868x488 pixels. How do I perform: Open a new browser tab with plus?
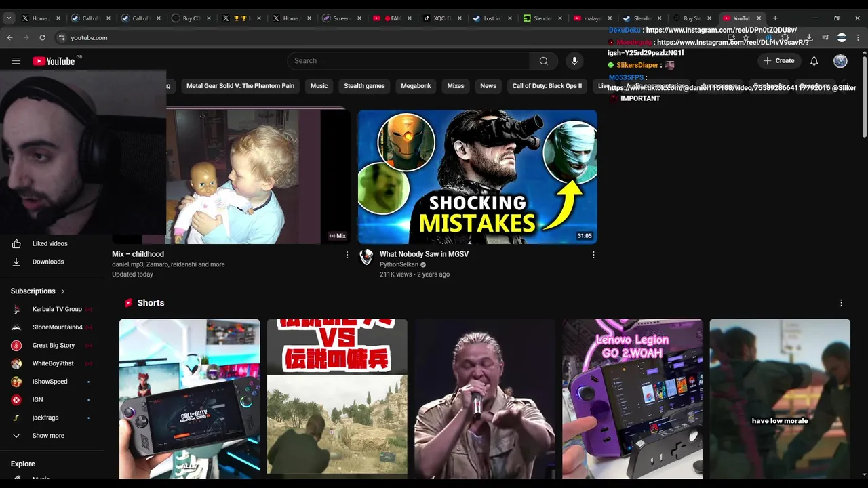[775, 18]
